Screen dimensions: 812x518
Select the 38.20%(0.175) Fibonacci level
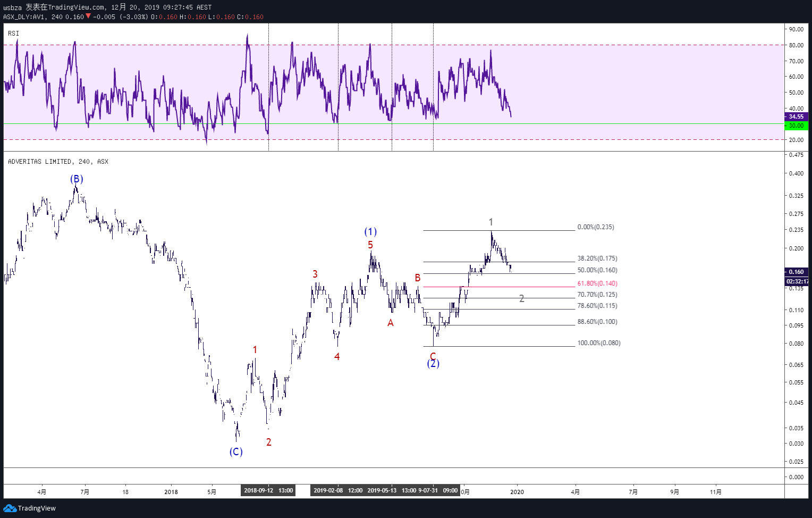point(597,258)
